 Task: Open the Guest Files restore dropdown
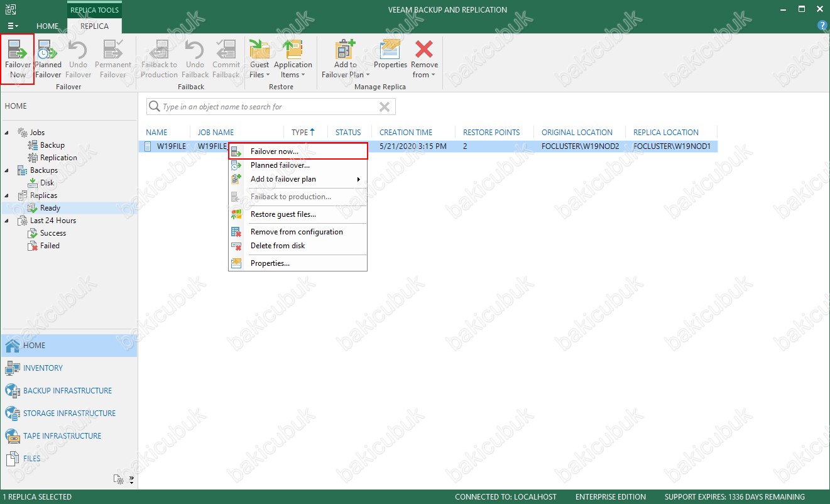point(259,59)
